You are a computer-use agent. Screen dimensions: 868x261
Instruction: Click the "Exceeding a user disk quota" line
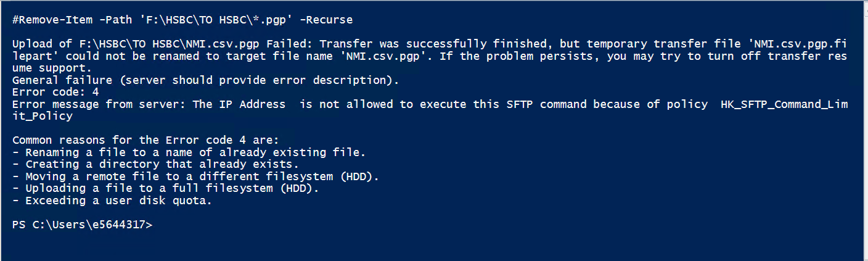(112, 201)
